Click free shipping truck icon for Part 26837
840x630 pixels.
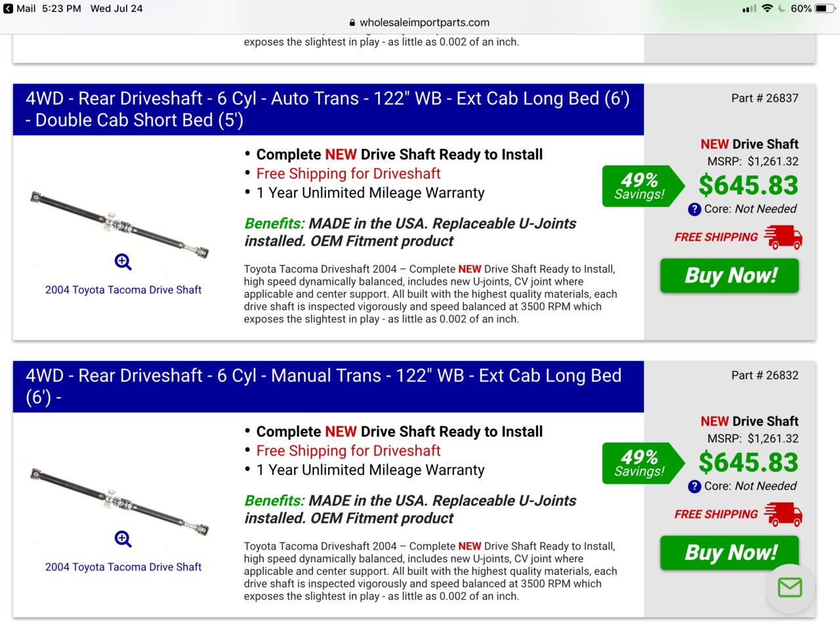[x=784, y=237]
